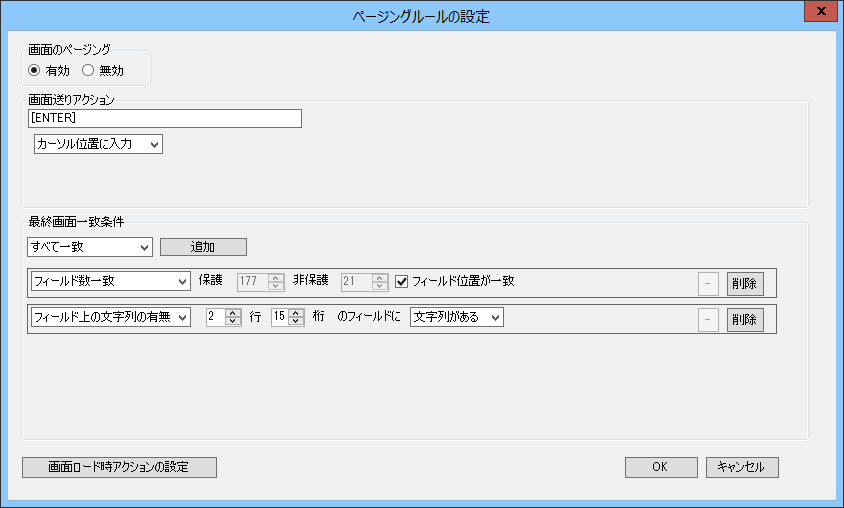Click the 桁 number field showing 15

click(280, 317)
